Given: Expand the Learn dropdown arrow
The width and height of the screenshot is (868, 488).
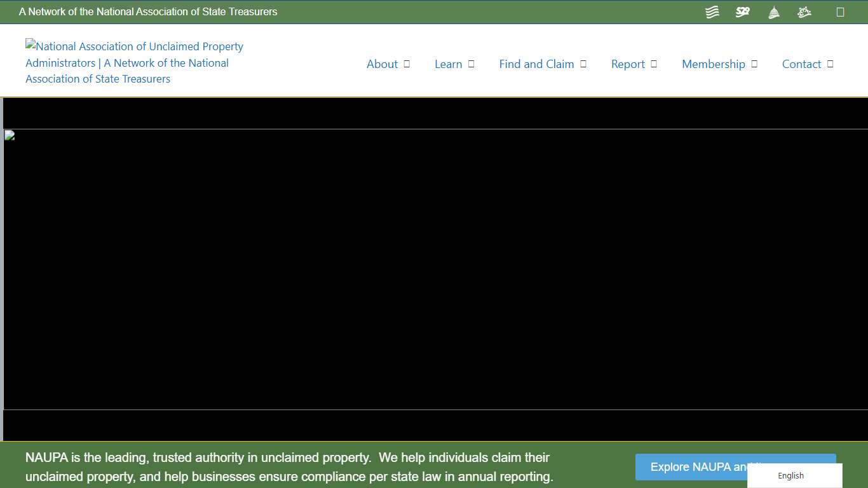Looking at the screenshot, I should (x=470, y=64).
